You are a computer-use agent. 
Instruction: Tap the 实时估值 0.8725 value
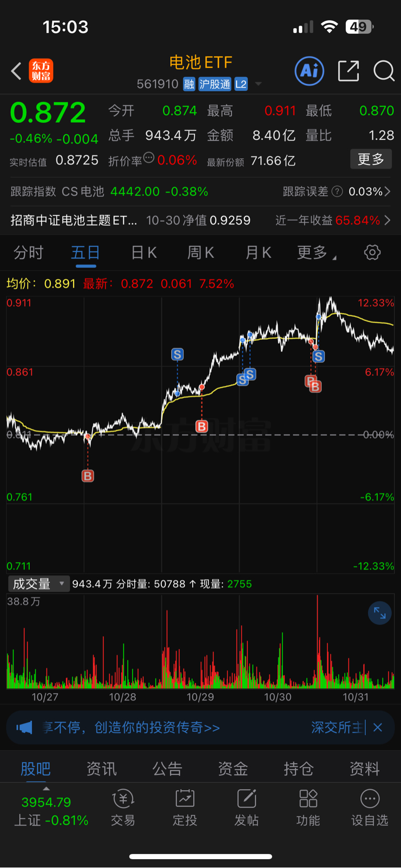click(x=77, y=160)
